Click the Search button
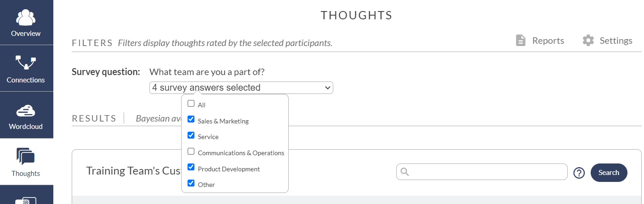 609,173
